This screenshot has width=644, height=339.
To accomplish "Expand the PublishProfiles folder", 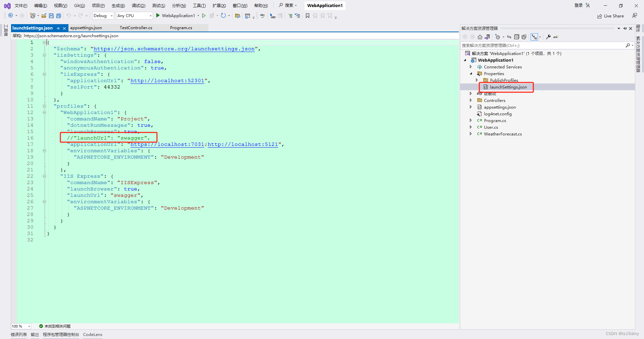I will [x=477, y=80].
